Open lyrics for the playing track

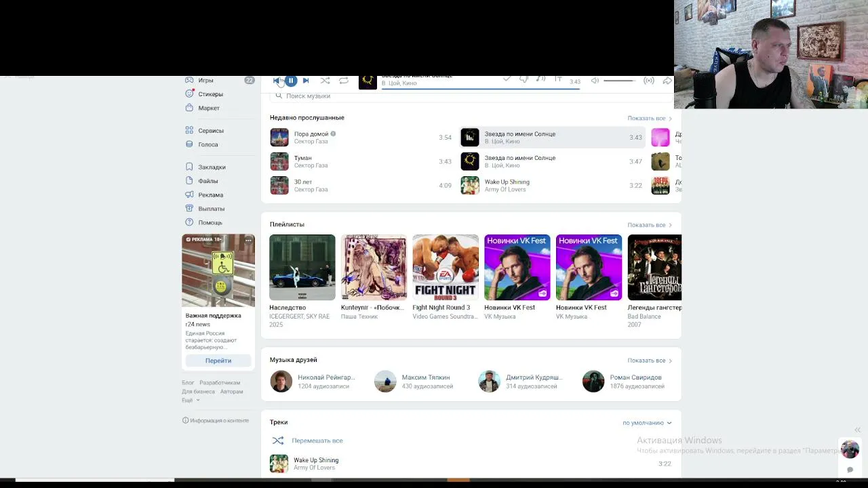pos(557,80)
